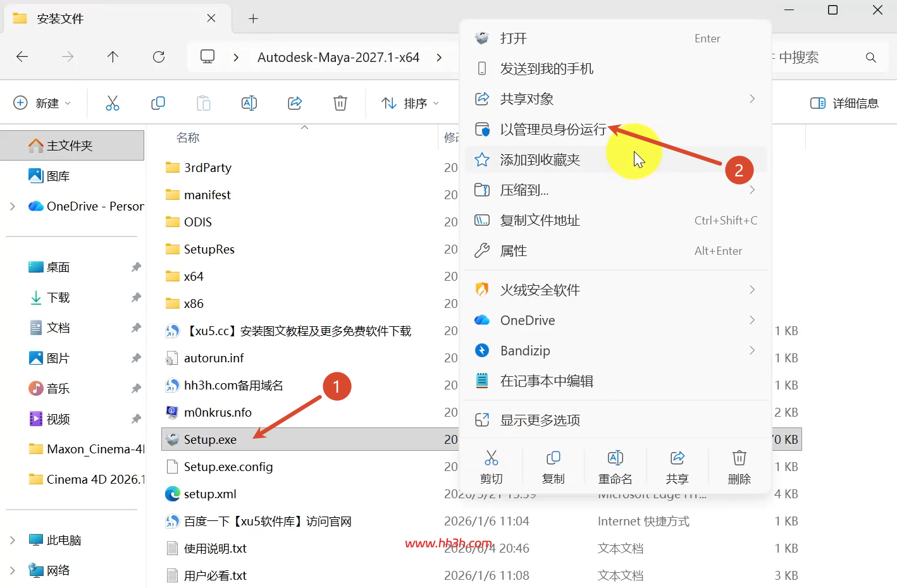Select the 使用说明.txt file
The width and height of the screenshot is (897, 588).
pyautogui.click(x=206, y=548)
